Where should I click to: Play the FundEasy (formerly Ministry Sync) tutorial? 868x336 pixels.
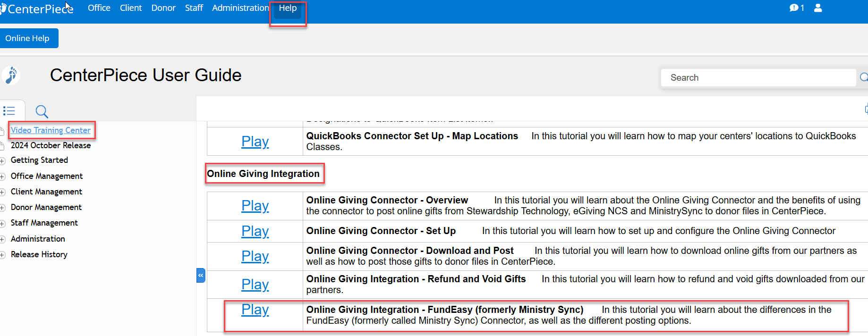click(255, 310)
